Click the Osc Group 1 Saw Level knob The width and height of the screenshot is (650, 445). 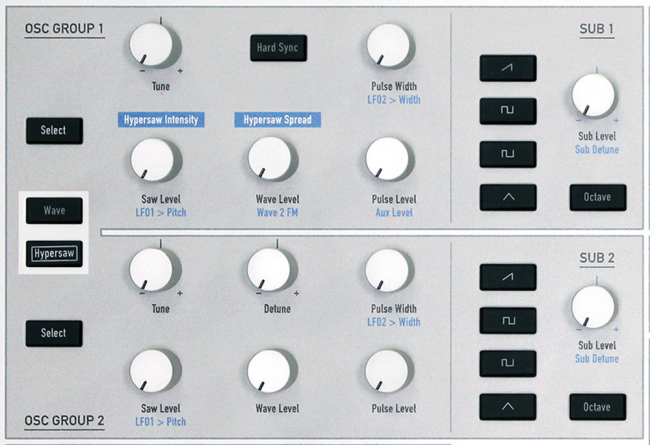point(157,157)
